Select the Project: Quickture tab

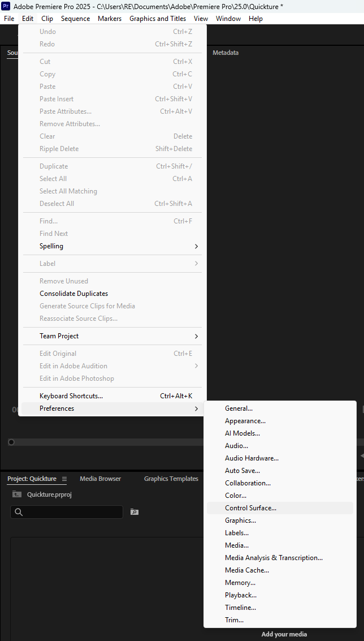point(32,479)
